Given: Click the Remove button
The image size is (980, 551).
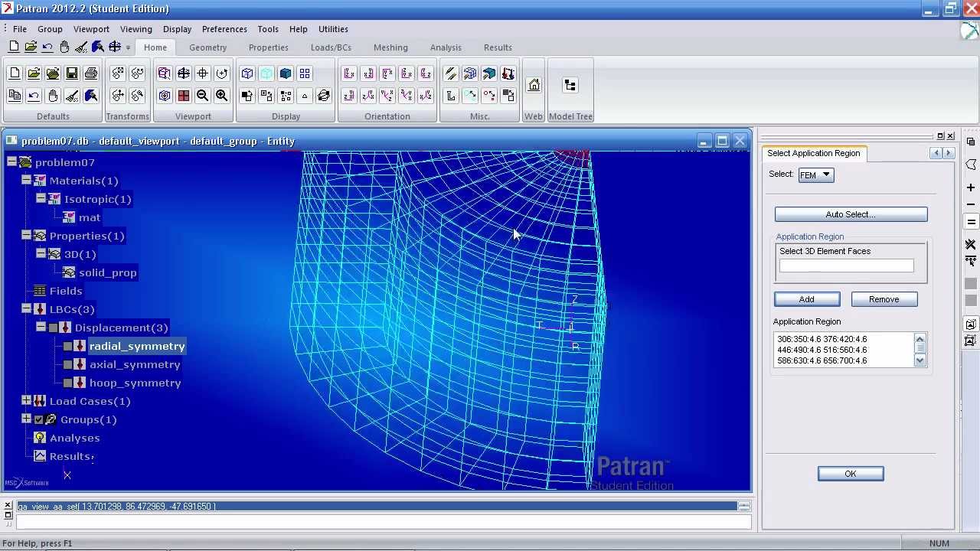Looking at the screenshot, I should tap(884, 299).
